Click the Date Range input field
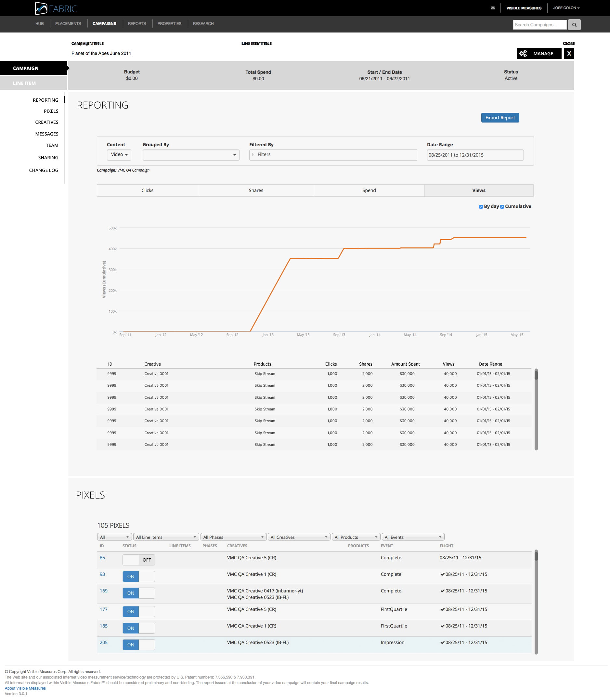The width and height of the screenshot is (610, 700). 475,155
